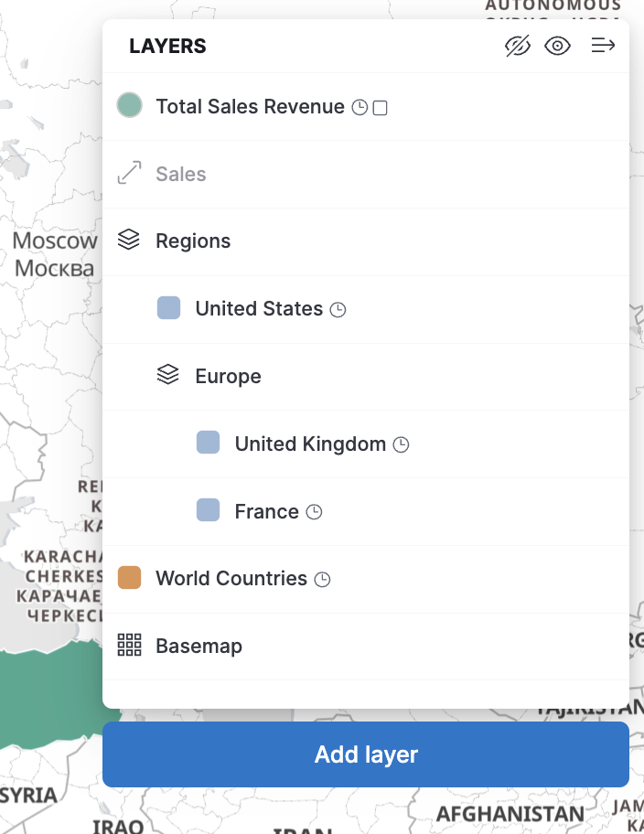Screen dimensions: 644x834
Task: Click the clock icon next to United States
Action: pyautogui.click(x=338, y=310)
